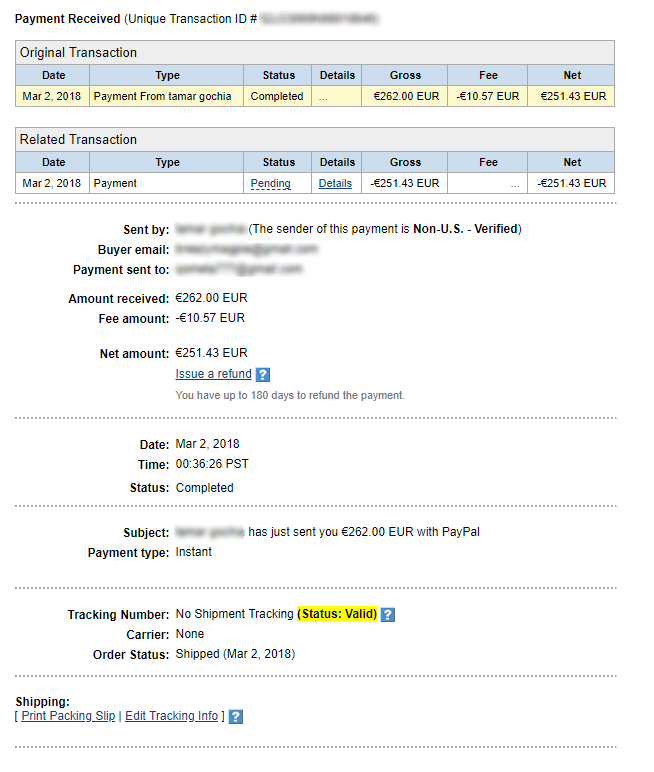This screenshot has width=654, height=772.
Task: Click Mar 2, 2018 date in Related Transaction row
Action: pos(52,183)
